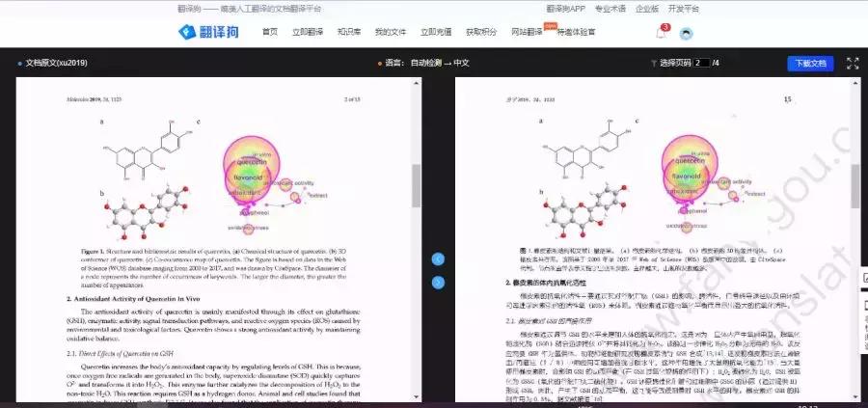This screenshot has height=408, width=868.
Task: Open the 专业术语 link
Action: (610, 9)
